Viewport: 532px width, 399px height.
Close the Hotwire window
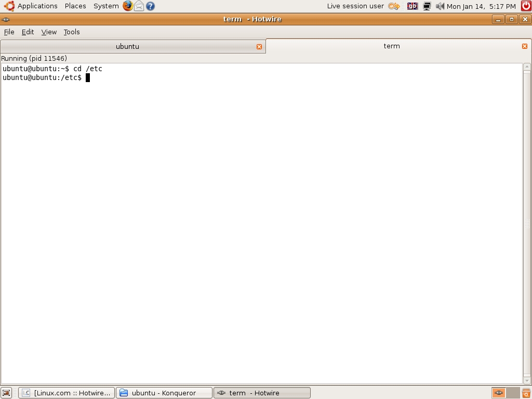(x=525, y=19)
